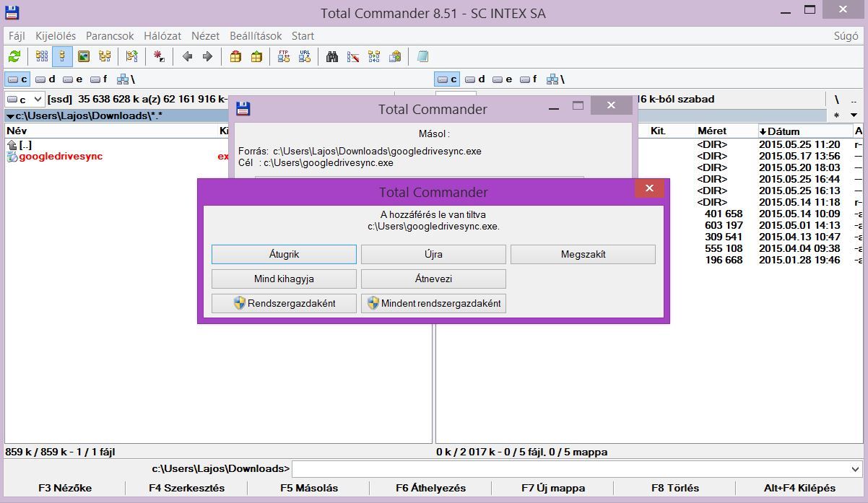This screenshot has height=503, width=868.
Task: Expand the command line history dropdown
Action: [856, 469]
